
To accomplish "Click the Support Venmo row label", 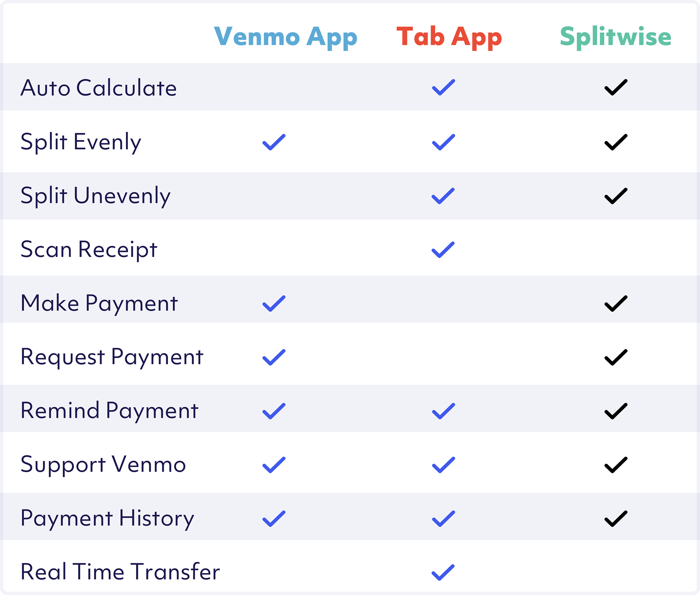I will point(103,464).
